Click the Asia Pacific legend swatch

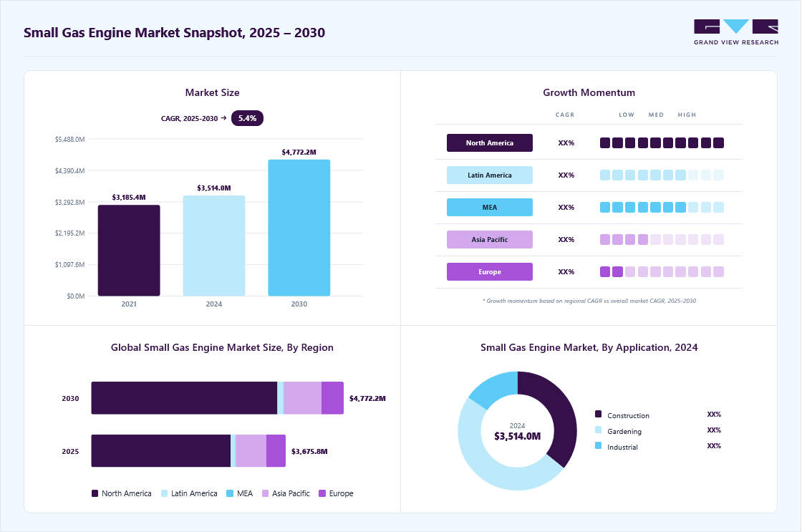click(x=266, y=493)
